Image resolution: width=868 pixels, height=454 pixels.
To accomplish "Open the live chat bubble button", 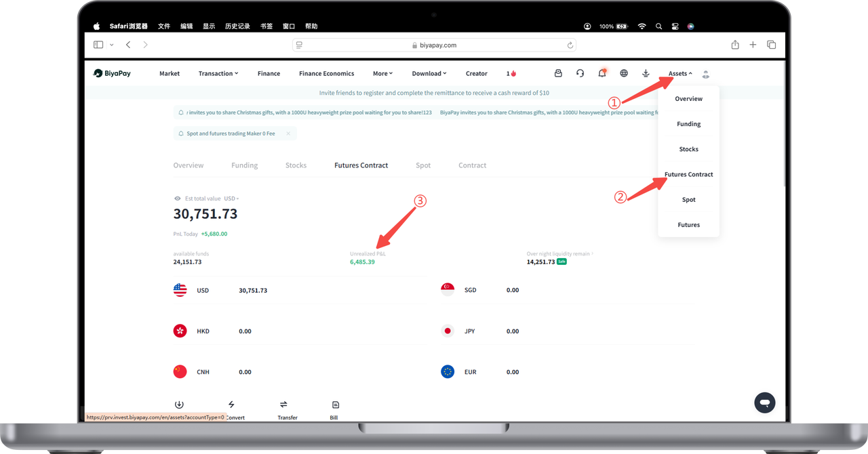I will point(764,403).
